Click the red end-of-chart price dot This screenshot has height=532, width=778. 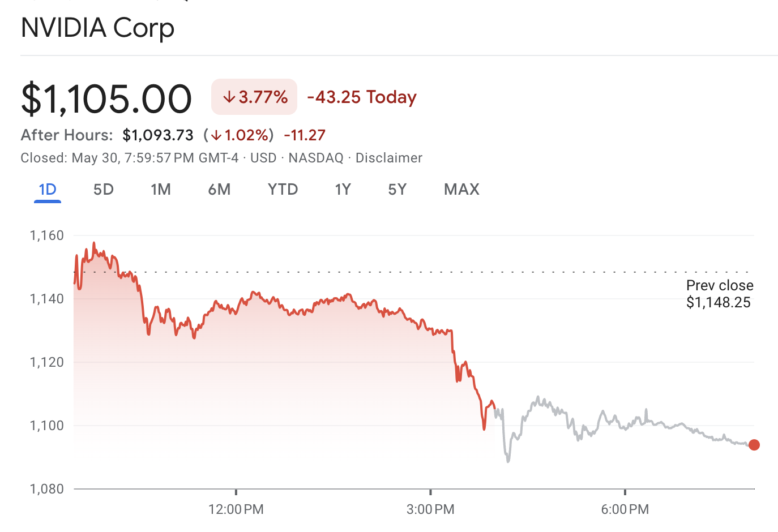click(754, 445)
